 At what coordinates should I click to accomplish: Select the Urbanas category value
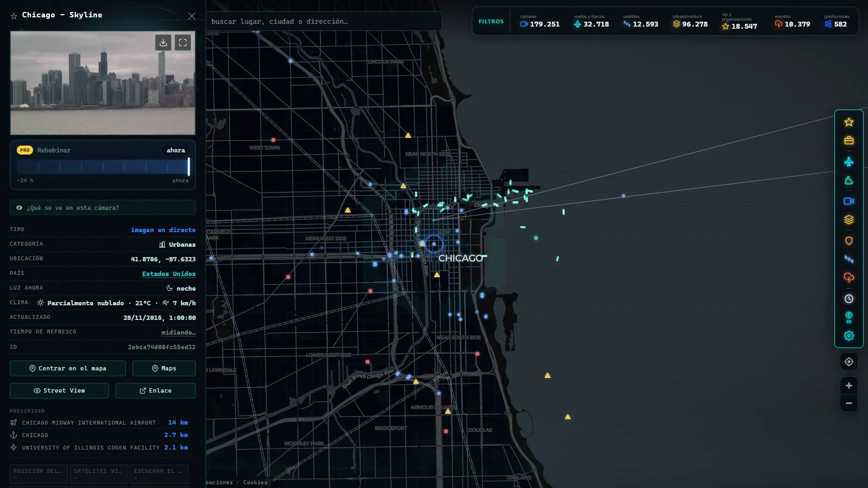pyautogui.click(x=177, y=245)
